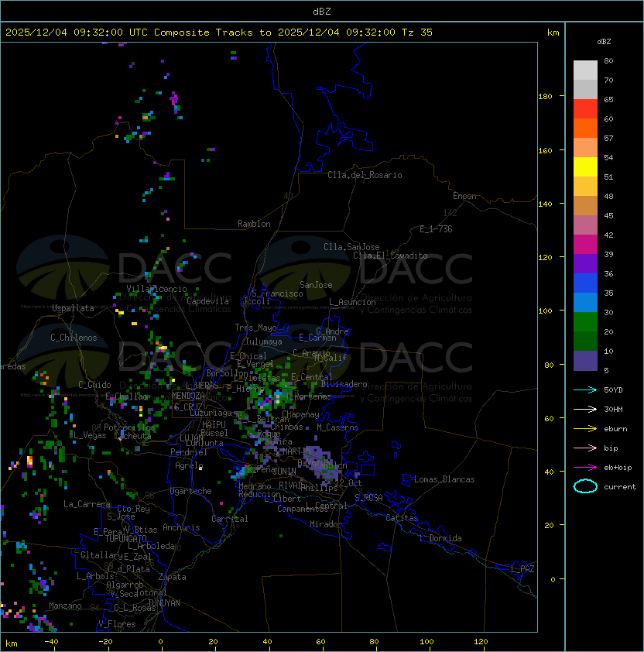The width and height of the screenshot is (644, 652).
Task: Pick the bright green swatch below 30
Action: (585, 322)
